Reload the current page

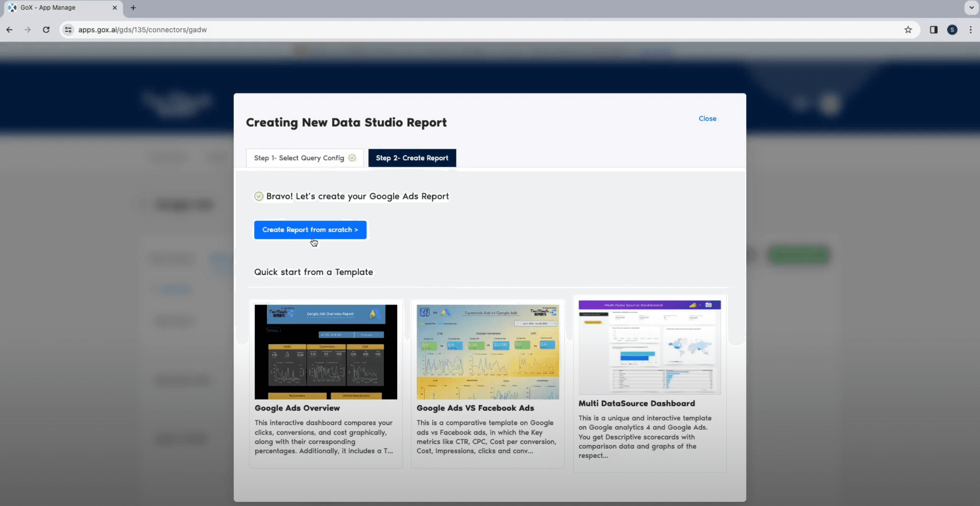pos(46,30)
